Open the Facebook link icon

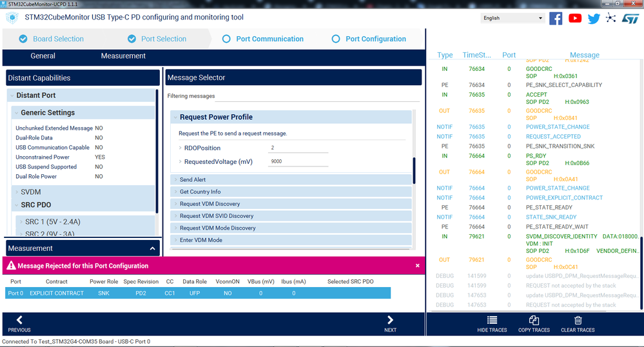pyautogui.click(x=556, y=19)
